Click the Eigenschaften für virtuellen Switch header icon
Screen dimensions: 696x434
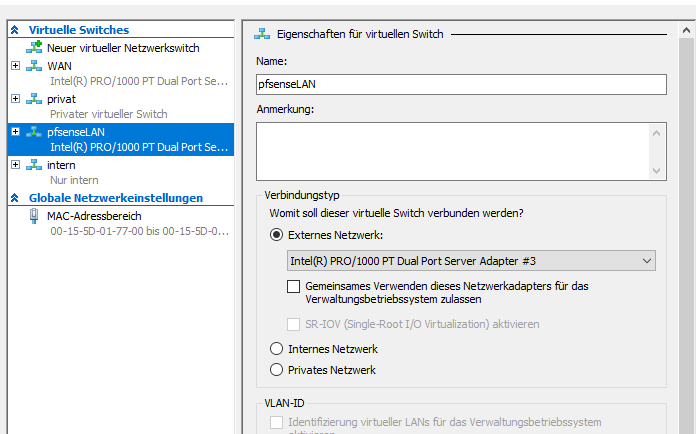tap(264, 34)
